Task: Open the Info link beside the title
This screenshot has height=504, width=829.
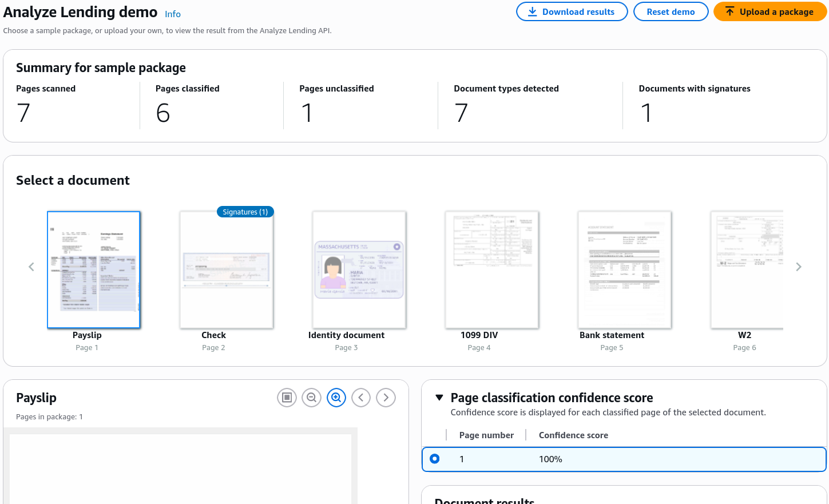Action: click(173, 14)
